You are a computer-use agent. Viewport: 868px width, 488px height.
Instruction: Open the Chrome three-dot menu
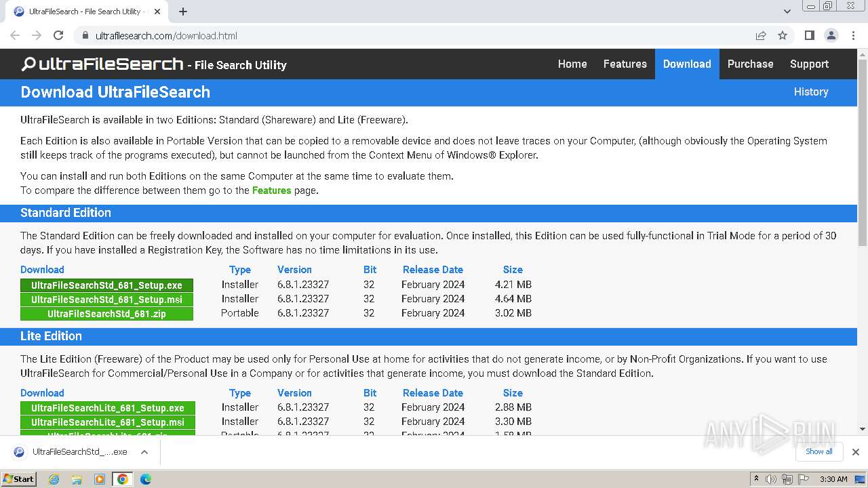[853, 35]
